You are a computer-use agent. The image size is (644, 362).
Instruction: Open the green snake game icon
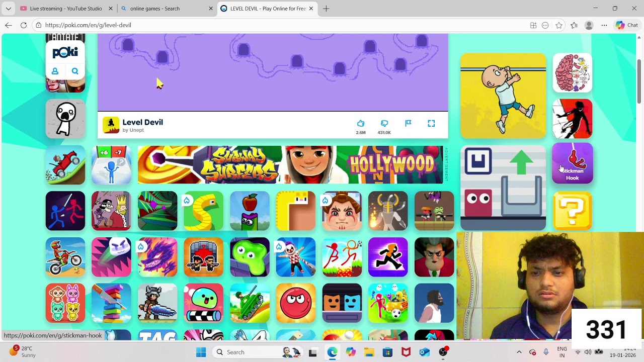click(x=203, y=211)
